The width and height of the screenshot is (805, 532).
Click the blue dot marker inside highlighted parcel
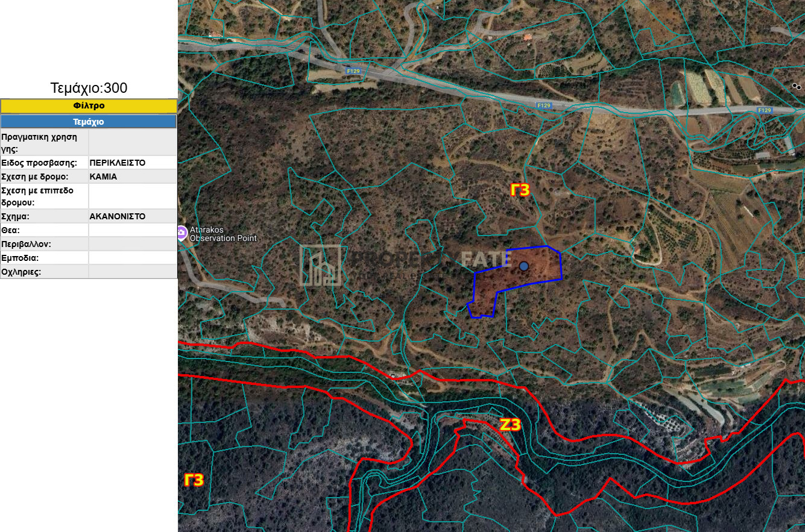tap(523, 266)
